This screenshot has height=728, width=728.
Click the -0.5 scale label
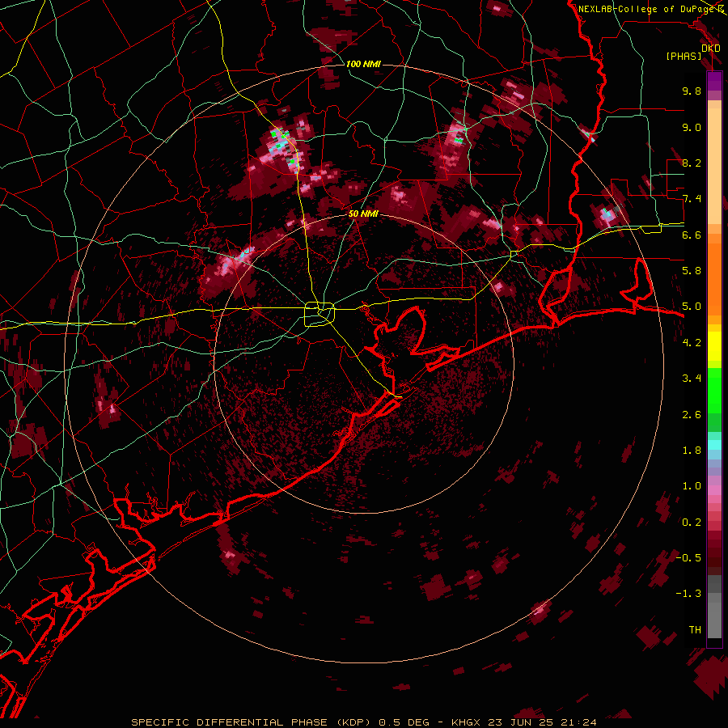pos(688,558)
